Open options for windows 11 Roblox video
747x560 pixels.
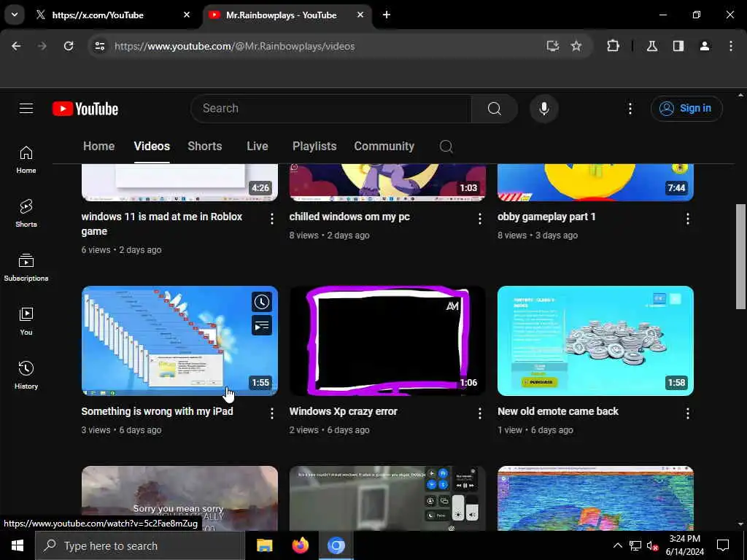[272, 219]
